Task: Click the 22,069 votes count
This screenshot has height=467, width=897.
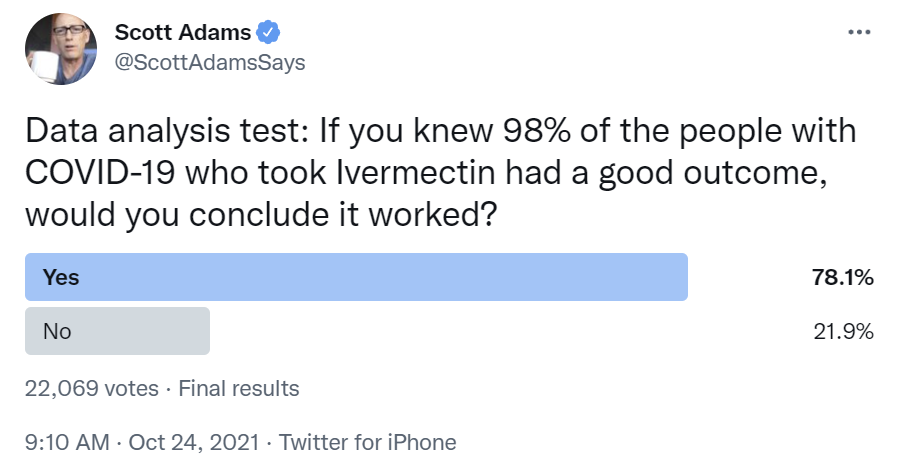Action: click(x=91, y=387)
